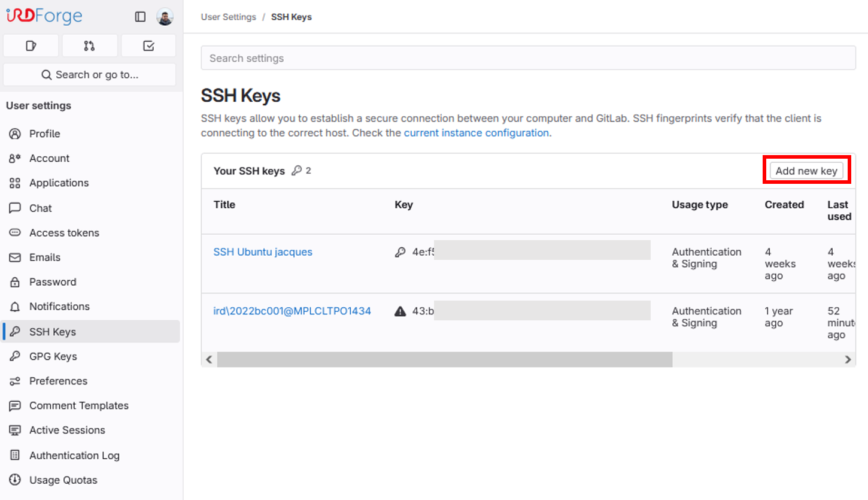Open assigned issues icon
The image size is (868, 500).
tap(31, 46)
